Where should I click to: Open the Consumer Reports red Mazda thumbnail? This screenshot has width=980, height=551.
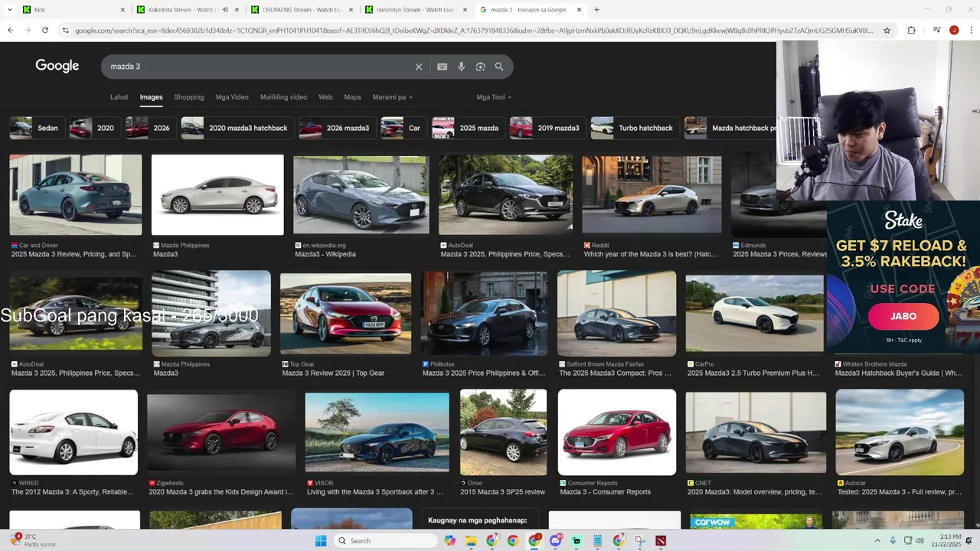tap(617, 432)
